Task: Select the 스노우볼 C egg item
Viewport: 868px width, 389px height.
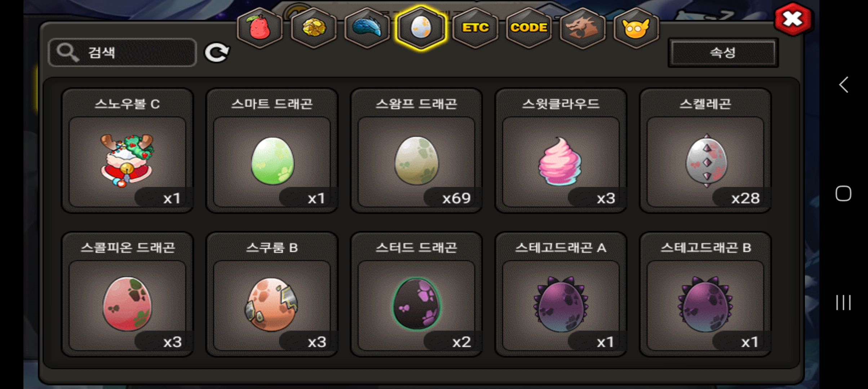Action: tap(128, 151)
